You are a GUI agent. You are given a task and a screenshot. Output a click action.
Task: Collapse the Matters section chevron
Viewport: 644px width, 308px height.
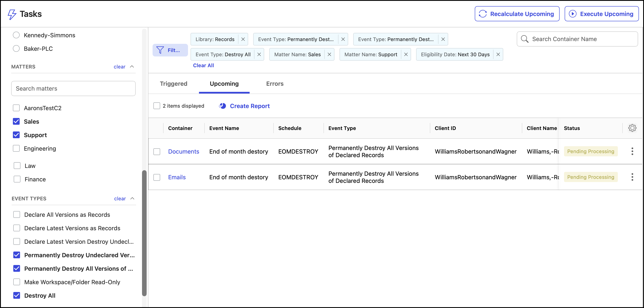click(132, 67)
